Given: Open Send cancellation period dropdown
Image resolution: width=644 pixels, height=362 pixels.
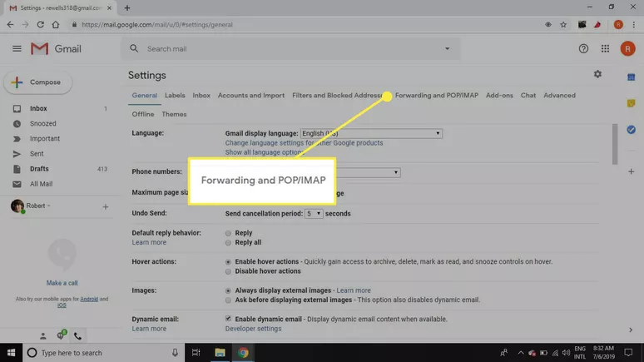Looking at the screenshot, I should (x=314, y=214).
